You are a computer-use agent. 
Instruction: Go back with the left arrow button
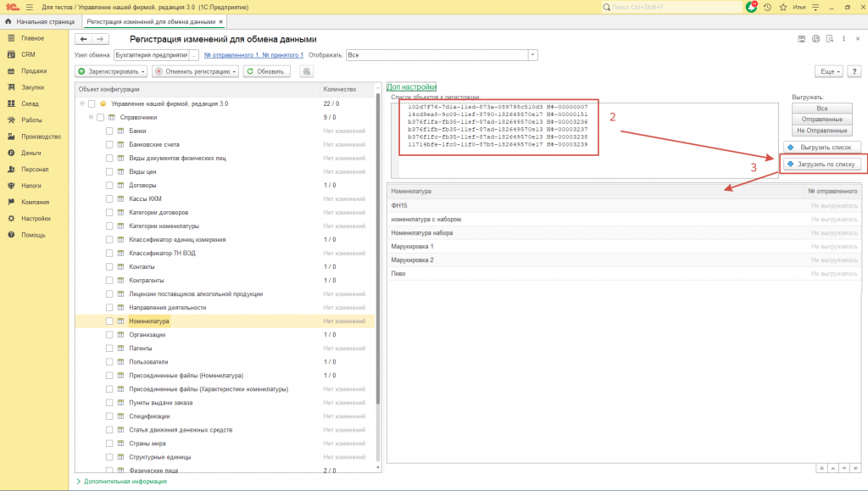pyautogui.click(x=84, y=39)
